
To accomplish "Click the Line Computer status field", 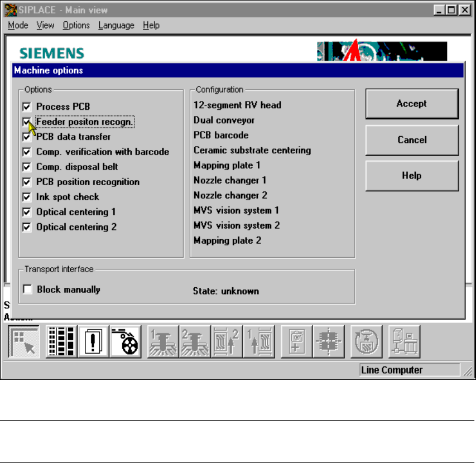I will point(410,370).
